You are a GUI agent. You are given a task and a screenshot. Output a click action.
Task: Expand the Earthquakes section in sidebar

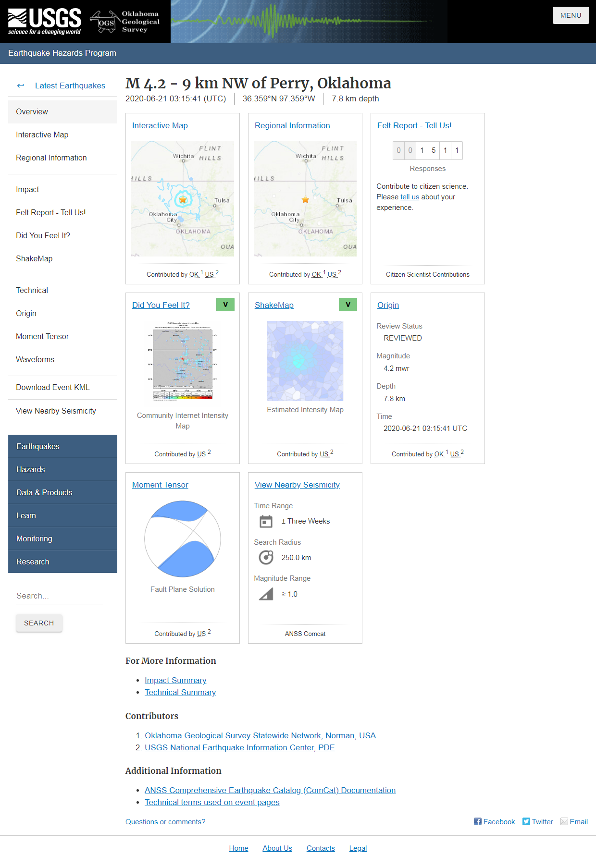(62, 446)
